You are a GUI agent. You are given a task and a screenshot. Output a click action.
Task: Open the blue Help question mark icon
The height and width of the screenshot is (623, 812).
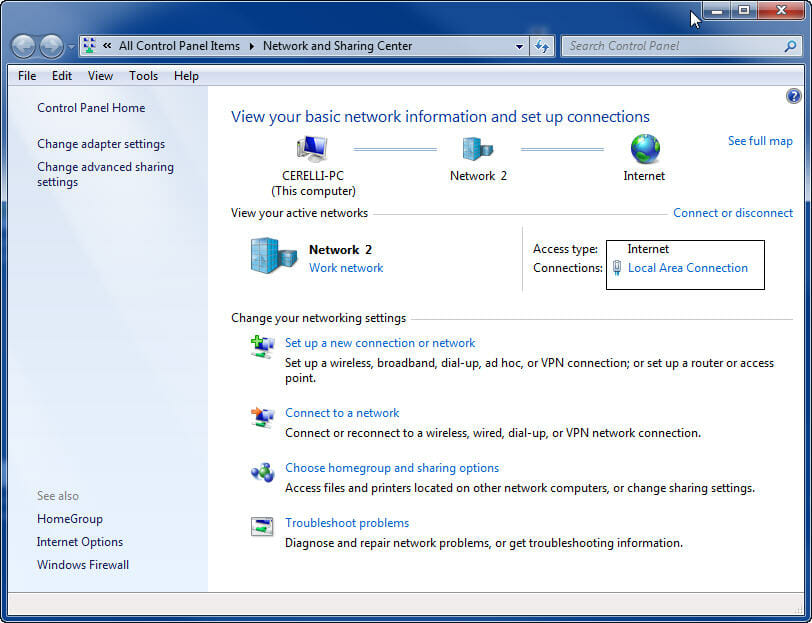(793, 96)
